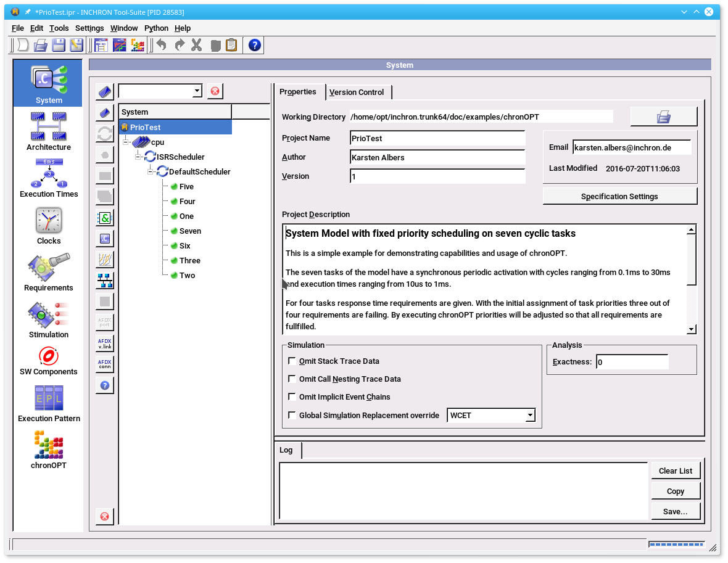Viewport: 728px width, 563px height.
Task: Select the PrioTest root tree item
Action: [175, 127]
